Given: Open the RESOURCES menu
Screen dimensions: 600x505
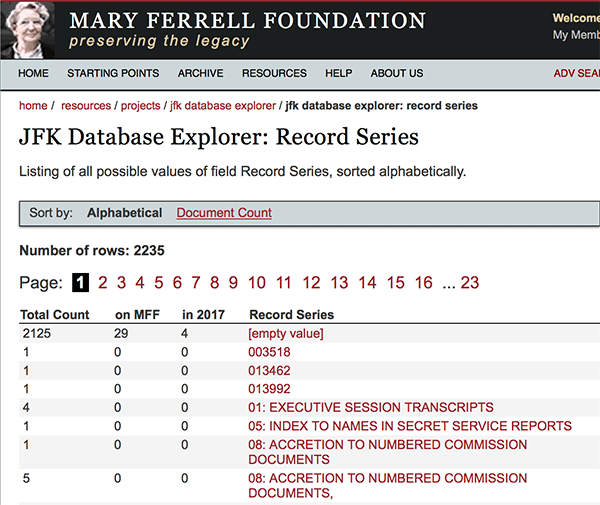Looking at the screenshot, I should point(274,73).
